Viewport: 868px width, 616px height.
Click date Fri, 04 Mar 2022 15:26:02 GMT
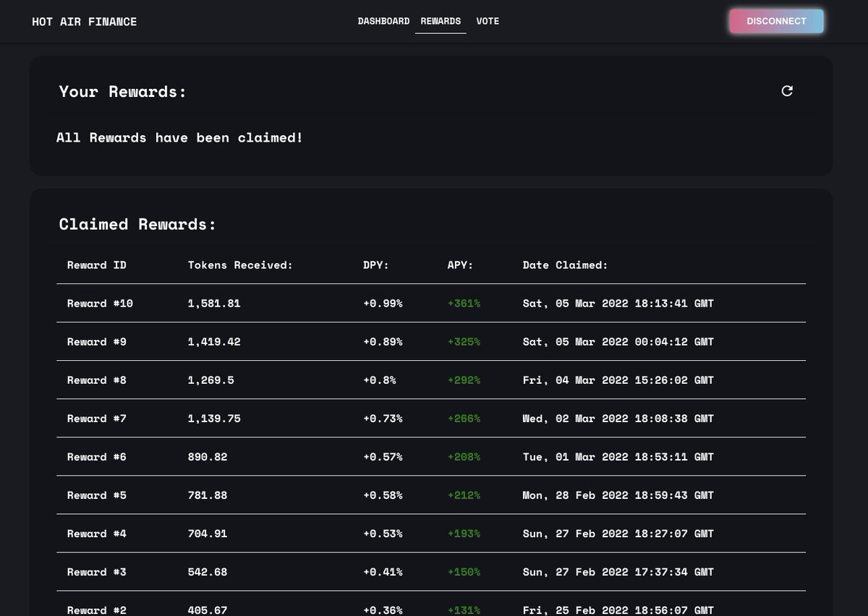coord(618,380)
